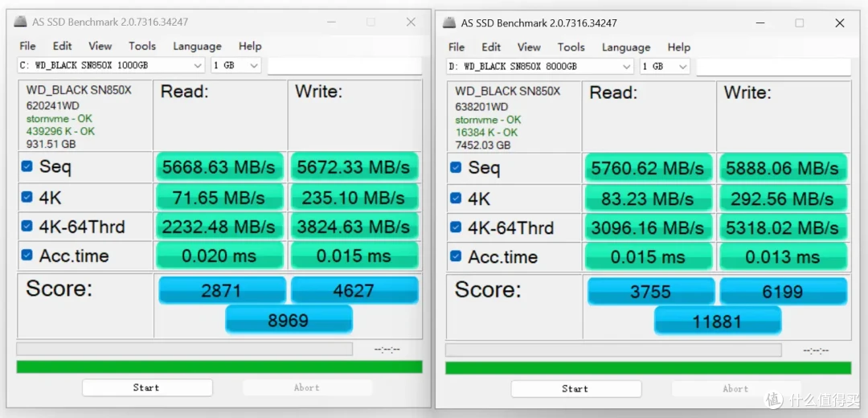Toggle Seq checkbox in left window

pyautogui.click(x=27, y=166)
